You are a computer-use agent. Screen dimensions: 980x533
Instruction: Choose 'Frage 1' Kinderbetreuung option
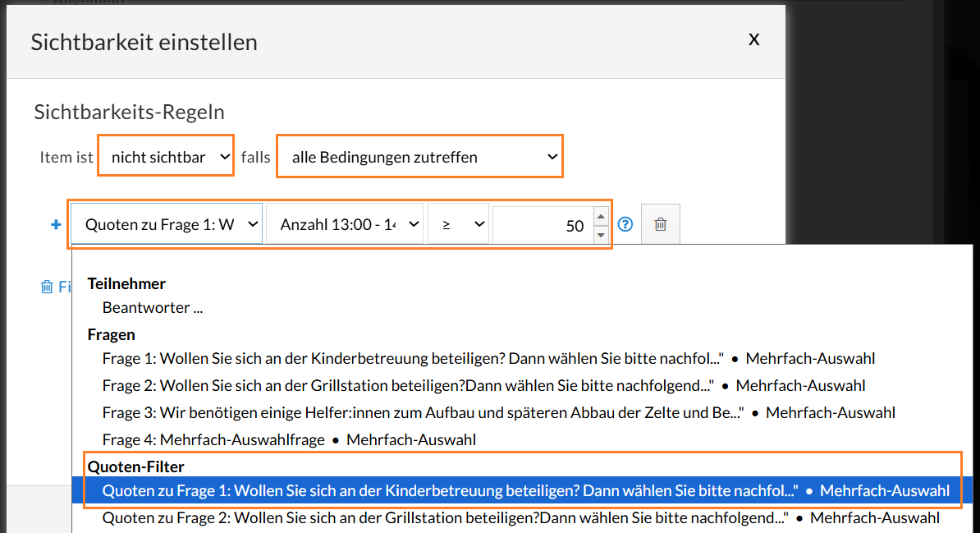[410, 359]
